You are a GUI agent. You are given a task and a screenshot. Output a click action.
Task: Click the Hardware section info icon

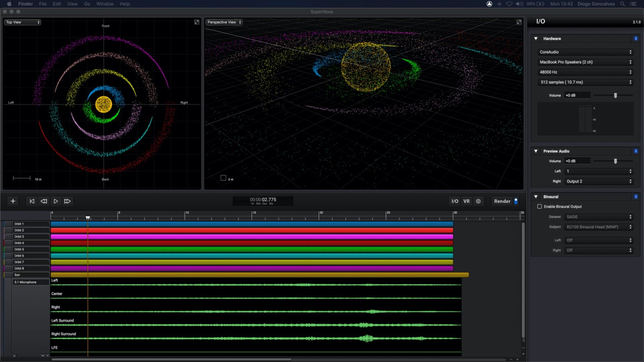[636, 39]
